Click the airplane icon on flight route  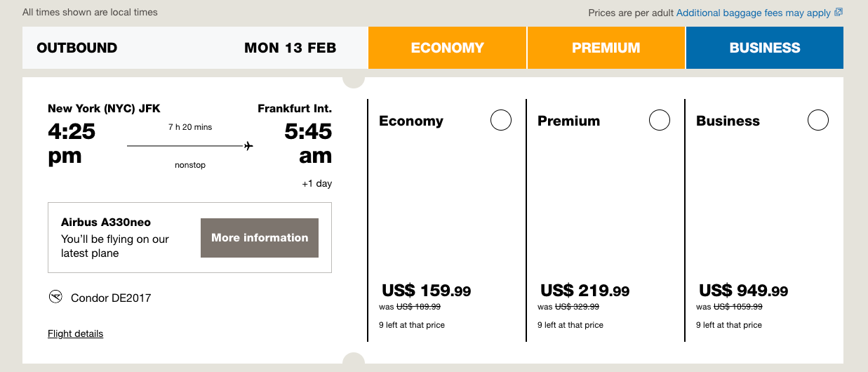[248, 146]
